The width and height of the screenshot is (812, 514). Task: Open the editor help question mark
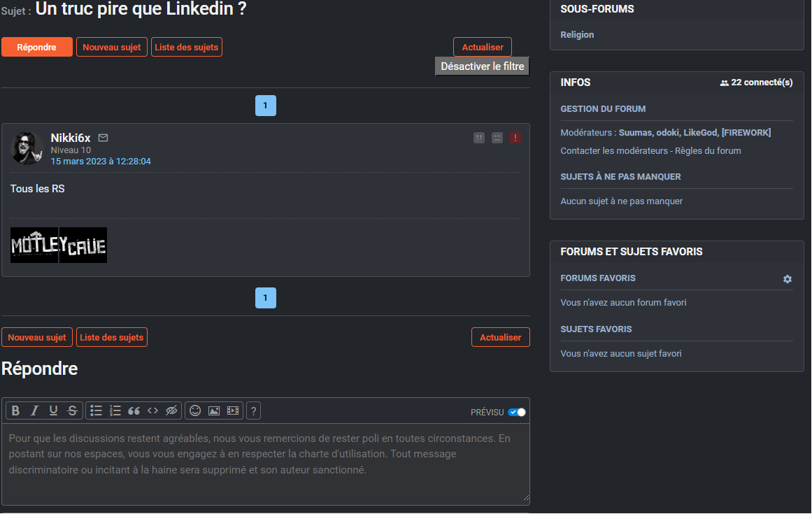click(253, 411)
